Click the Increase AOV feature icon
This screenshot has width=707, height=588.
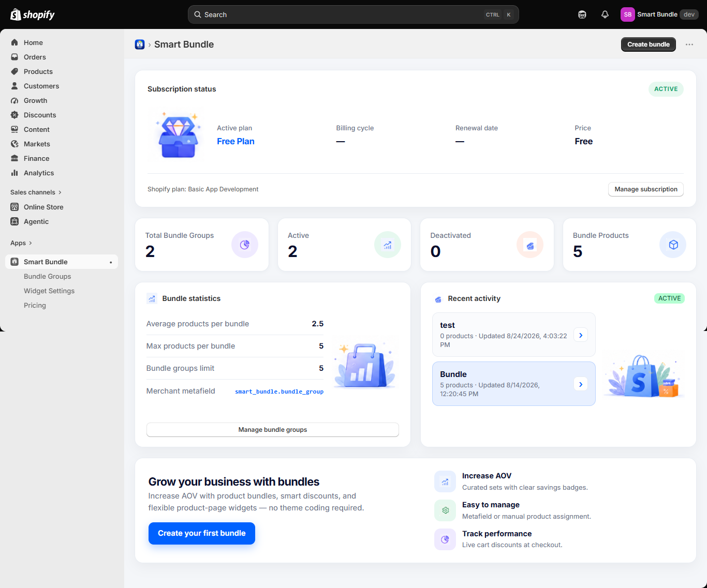pyautogui.click(x=445, y=481)
